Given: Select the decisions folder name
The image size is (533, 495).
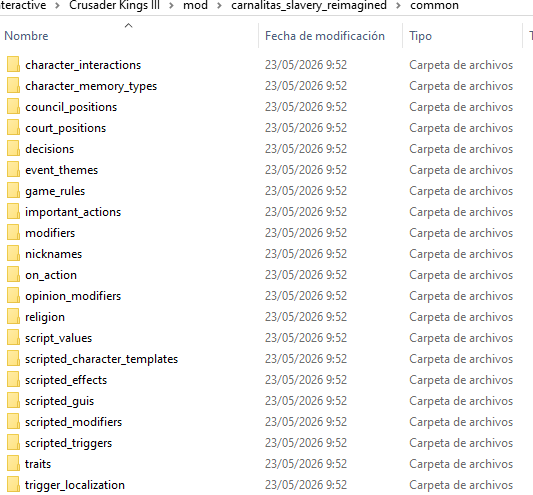Looking at the screenshot, I should [x=50, y=149].
